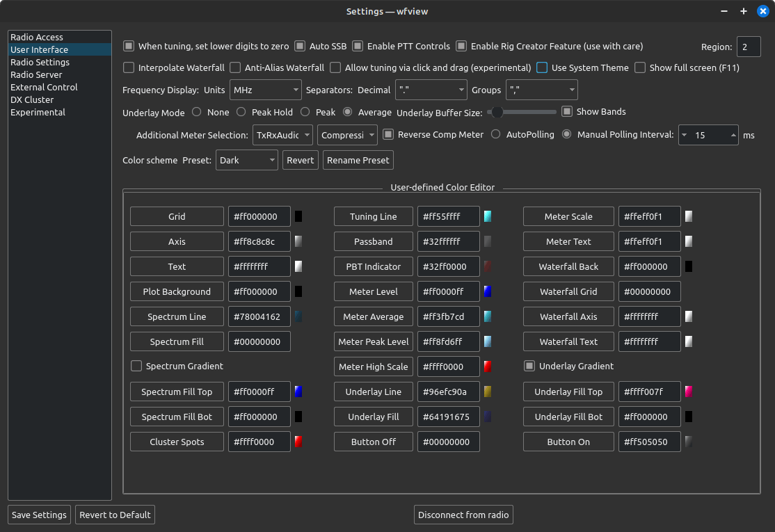Click the Meter High Scale red swatch

488,366
